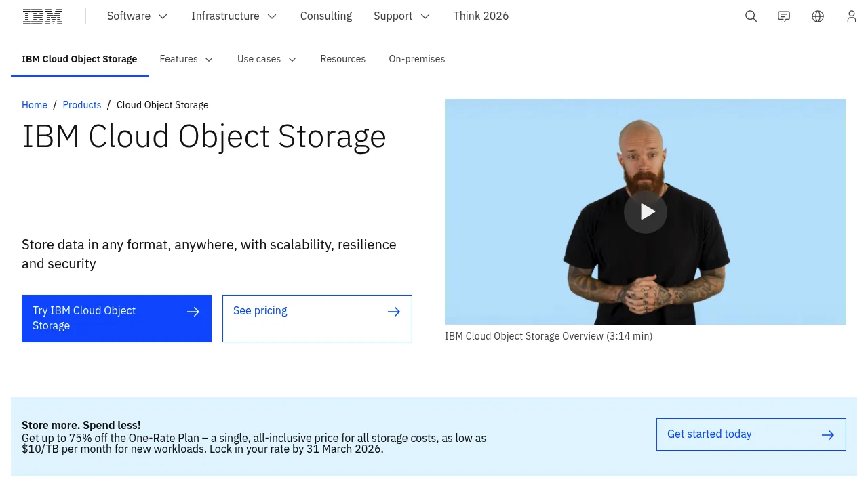Open the chat message icon
Viewport: 868px width, 488px height.
784,16
